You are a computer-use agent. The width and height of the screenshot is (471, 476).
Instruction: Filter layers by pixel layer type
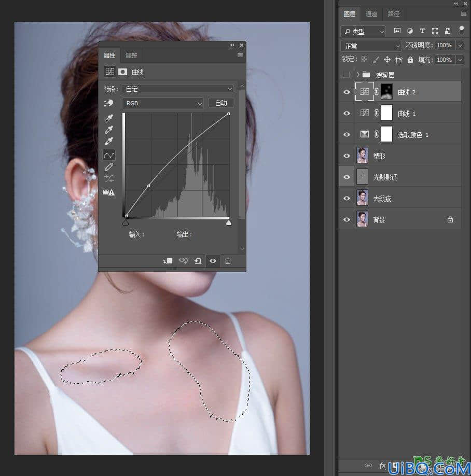397,31
